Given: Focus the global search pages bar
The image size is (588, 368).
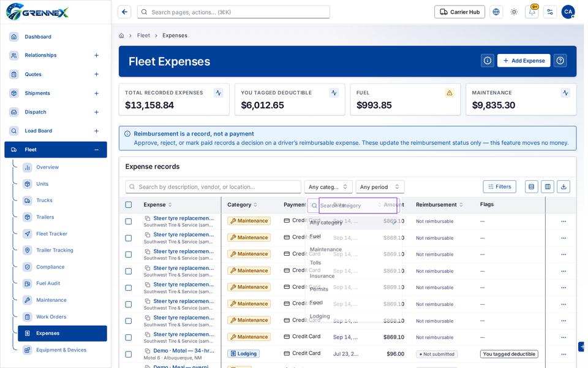Looking at the screenshot, I should click(233, 12).
